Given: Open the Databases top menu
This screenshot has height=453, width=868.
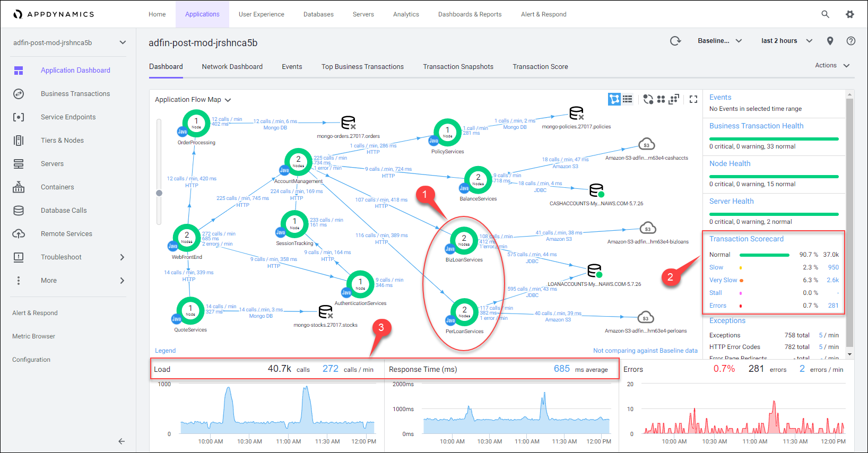Looking at the screenshot, I should point(318,14).
